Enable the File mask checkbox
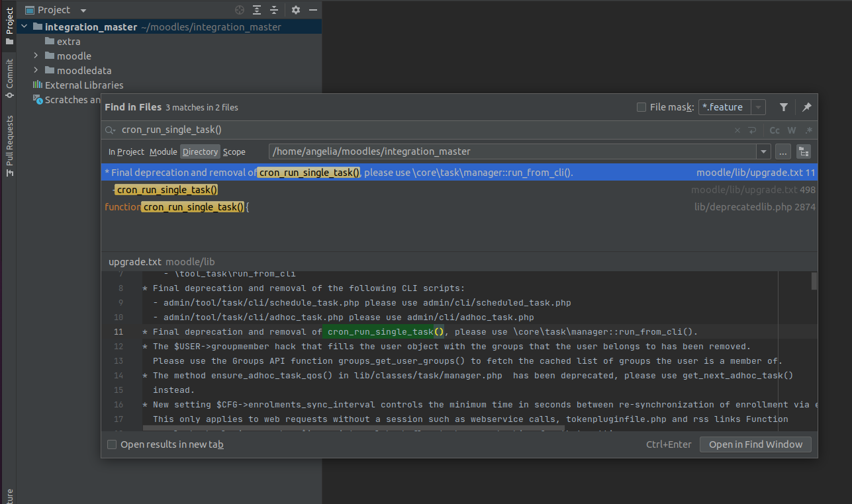Viewport: 852px width, 504px height. tap(641, 107)
